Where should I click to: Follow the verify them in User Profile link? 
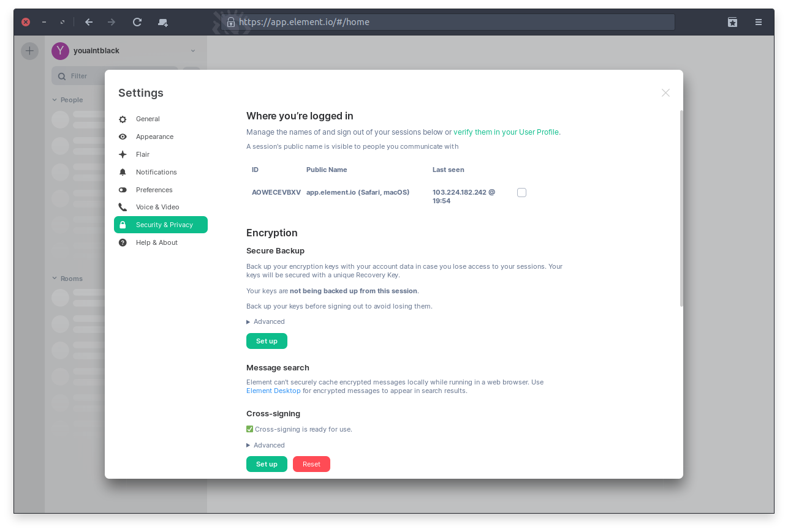point(506,132)
